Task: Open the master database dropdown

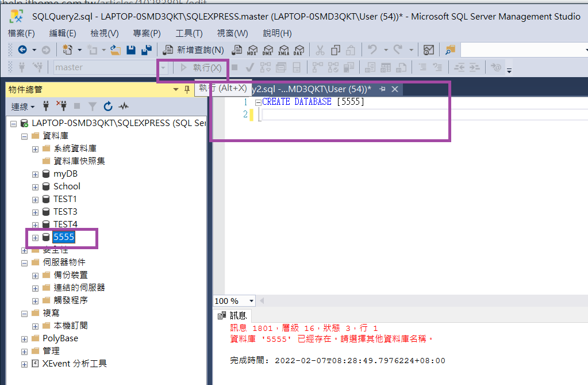Action: [x=163, y=67]
